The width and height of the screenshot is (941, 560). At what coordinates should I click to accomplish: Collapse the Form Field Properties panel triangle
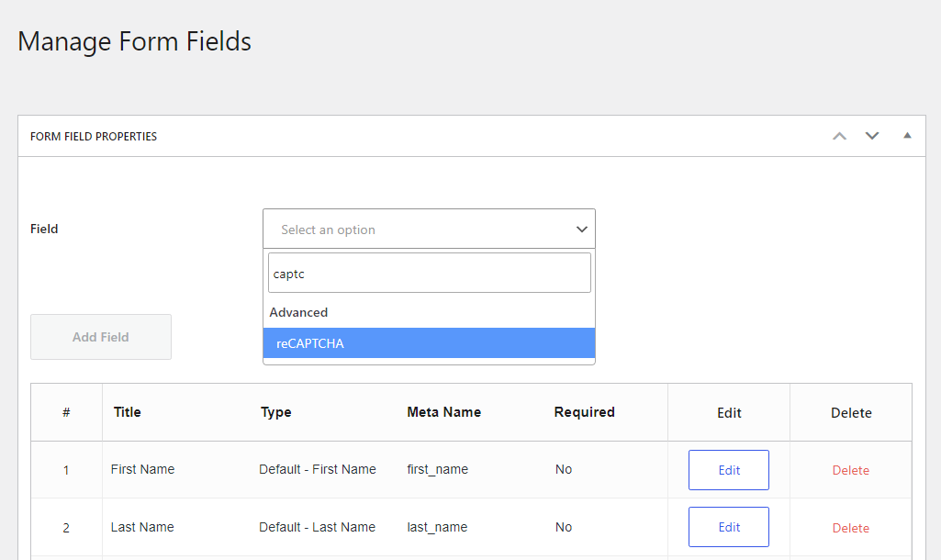pyautogui.click(x=907, y=136)
